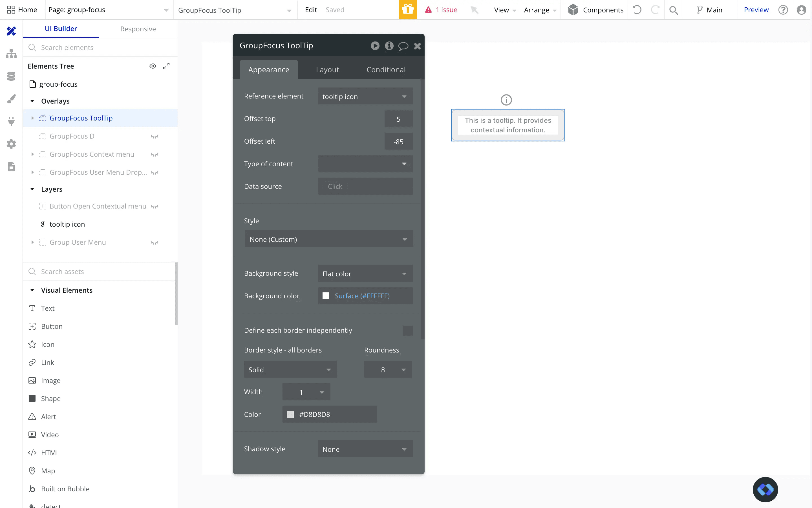
Task: Click the background color white swatch
Action: pyautogui.click(x=326, y=296)
